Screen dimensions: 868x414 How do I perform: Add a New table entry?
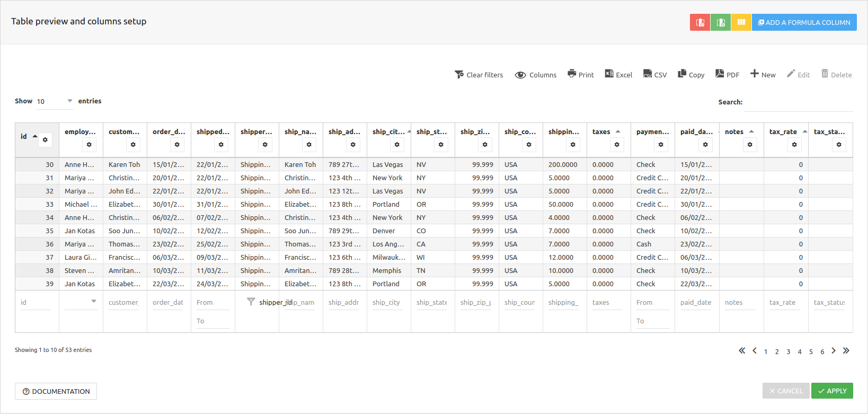click(763, 75)
